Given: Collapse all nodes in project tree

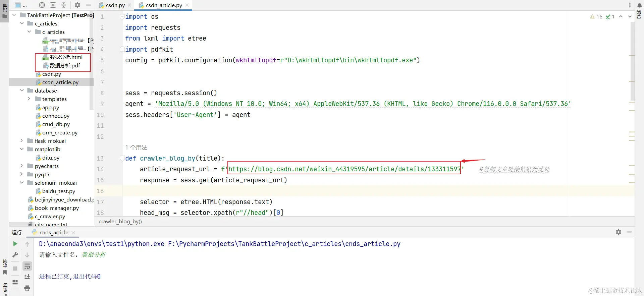Looking at the screenshot, I should 64,5.
